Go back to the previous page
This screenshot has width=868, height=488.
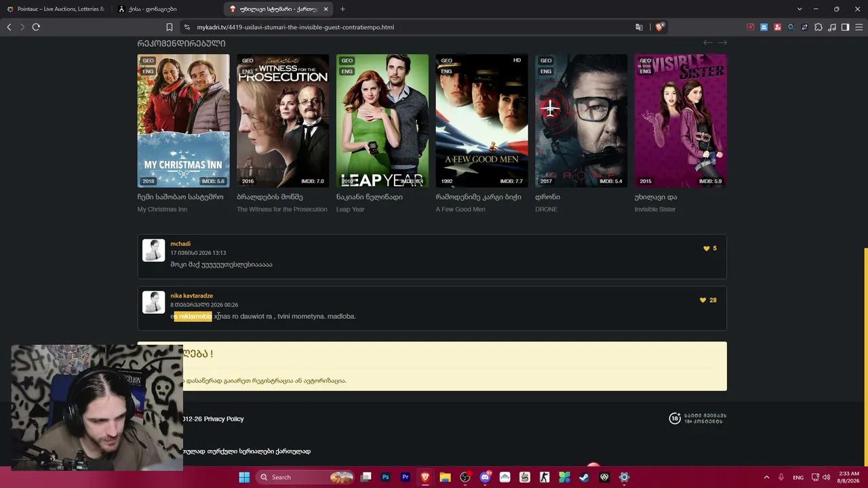[9, 27]
